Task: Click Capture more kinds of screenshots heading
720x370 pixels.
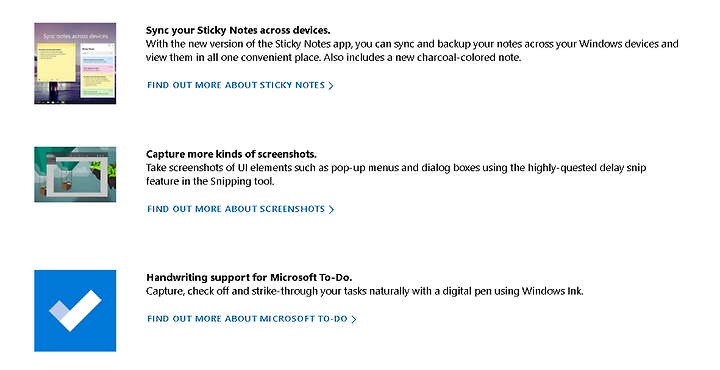Action: [231, 154]
